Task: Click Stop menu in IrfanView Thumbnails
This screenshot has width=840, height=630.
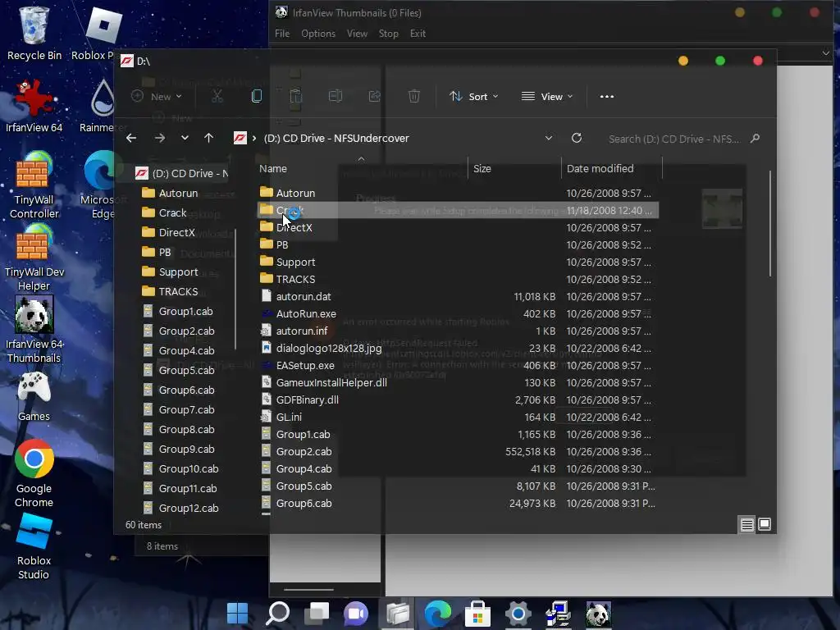Action: (x=388, y=33)
